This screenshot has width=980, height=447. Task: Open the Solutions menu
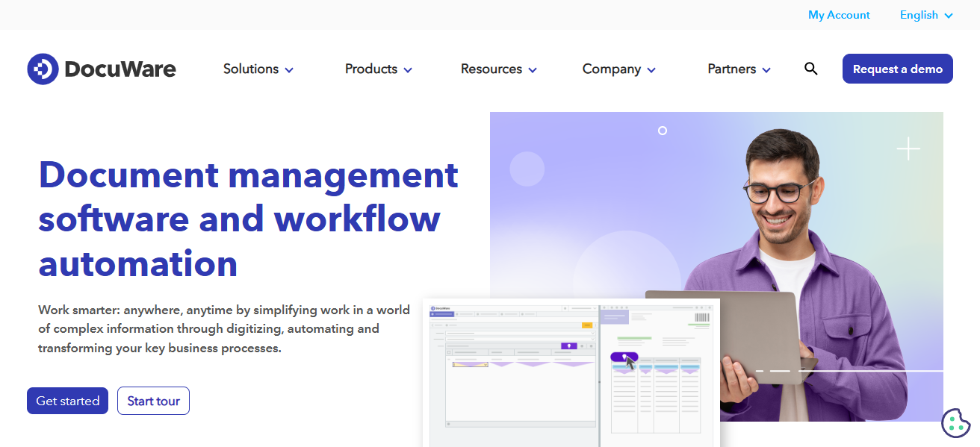click(x=258, y=69)
